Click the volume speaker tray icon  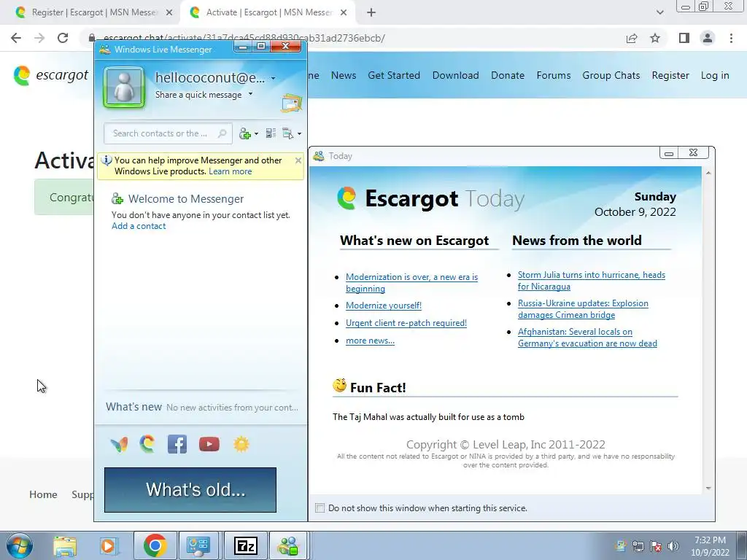pyautogui.click(x=673, y=546)
